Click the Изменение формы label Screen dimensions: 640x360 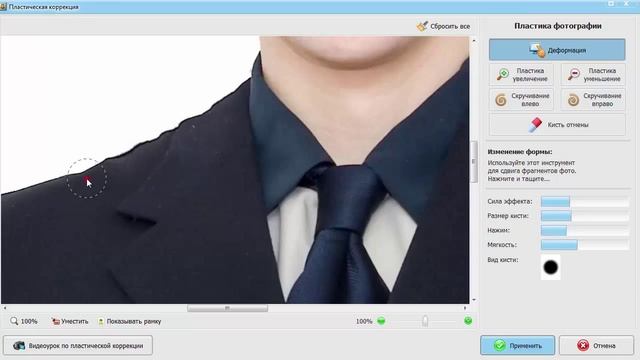point(520,152)
